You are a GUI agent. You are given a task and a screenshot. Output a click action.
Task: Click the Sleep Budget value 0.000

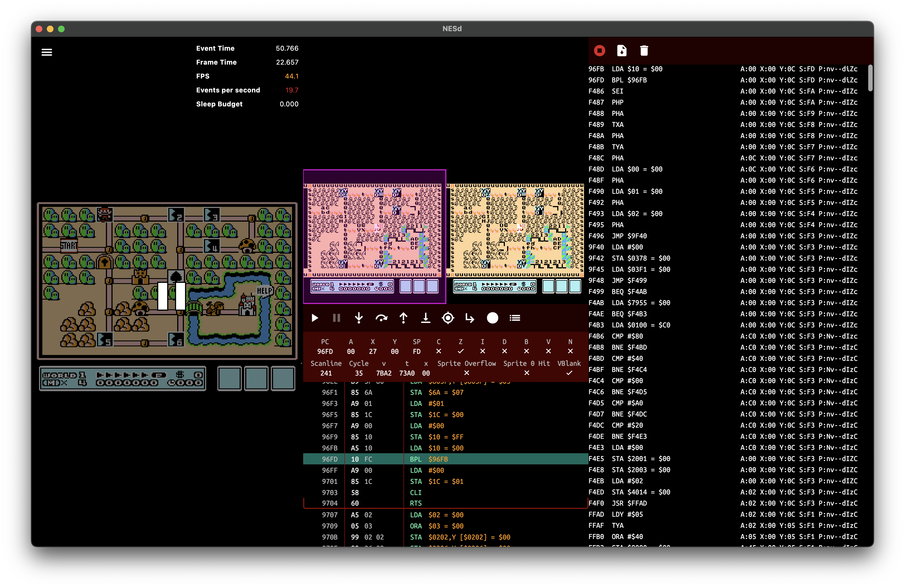pos(289,104)
